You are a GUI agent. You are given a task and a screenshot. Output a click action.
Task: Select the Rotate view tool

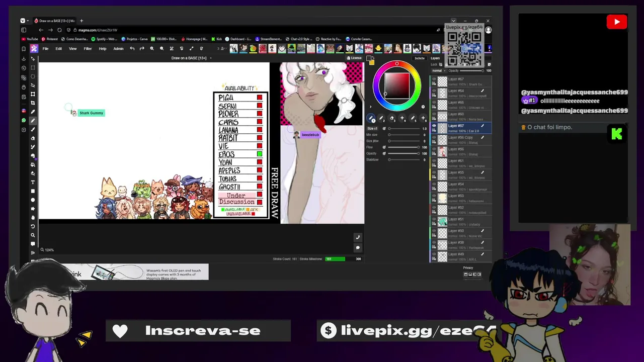coord(33,226)
